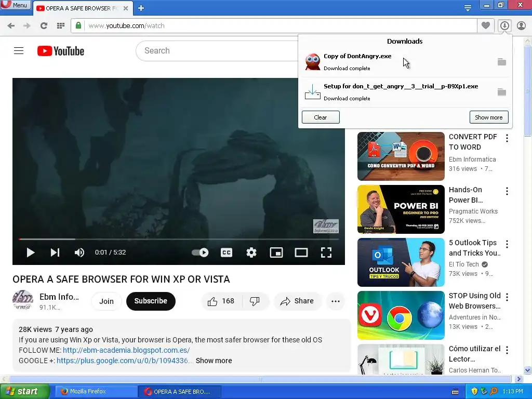Dislike the video
The width and height of the screenshot is (532, 399).
(255, 301)
